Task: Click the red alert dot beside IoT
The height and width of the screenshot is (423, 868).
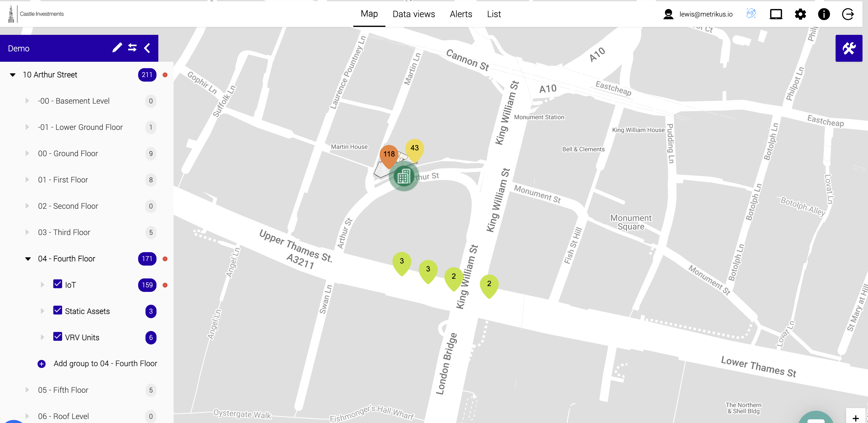Action: click(165, 285)
